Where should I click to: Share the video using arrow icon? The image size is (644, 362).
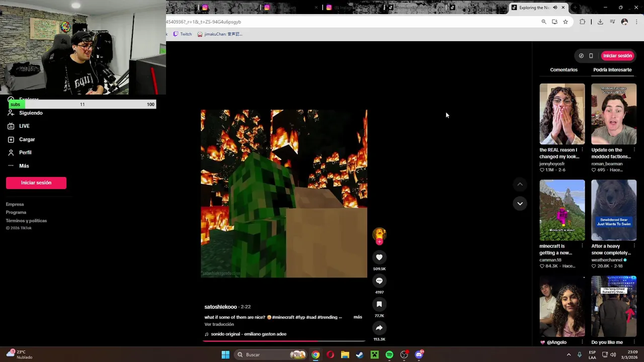pos(379,328)
